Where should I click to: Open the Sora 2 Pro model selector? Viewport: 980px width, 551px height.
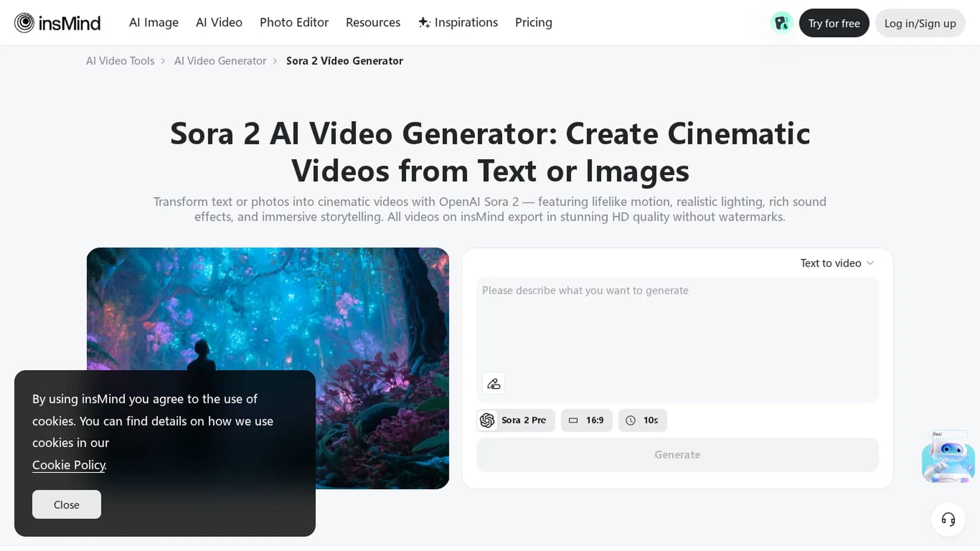tap(516, 420)
